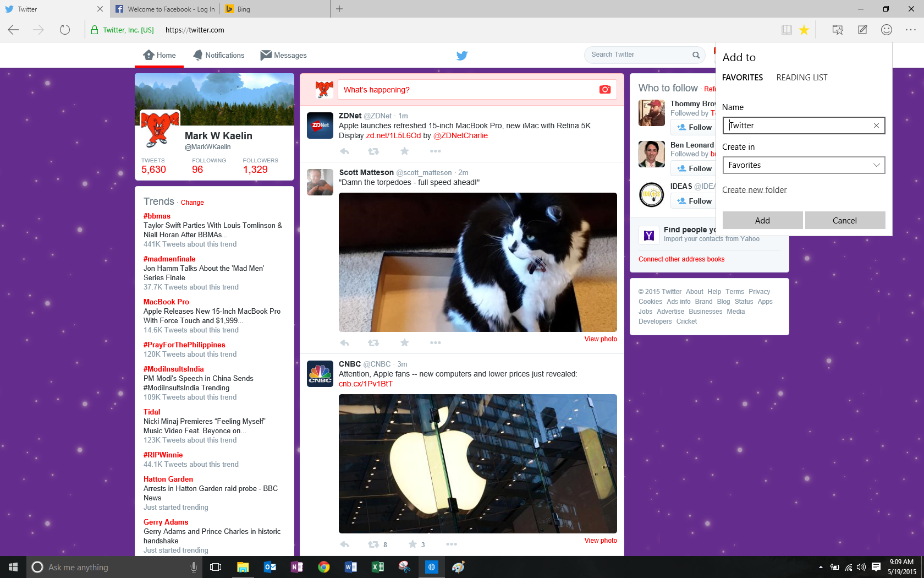This screenshot has width=924, height=578.
Task: Open Make a Web Note in Edge
Action: point(862,30)
